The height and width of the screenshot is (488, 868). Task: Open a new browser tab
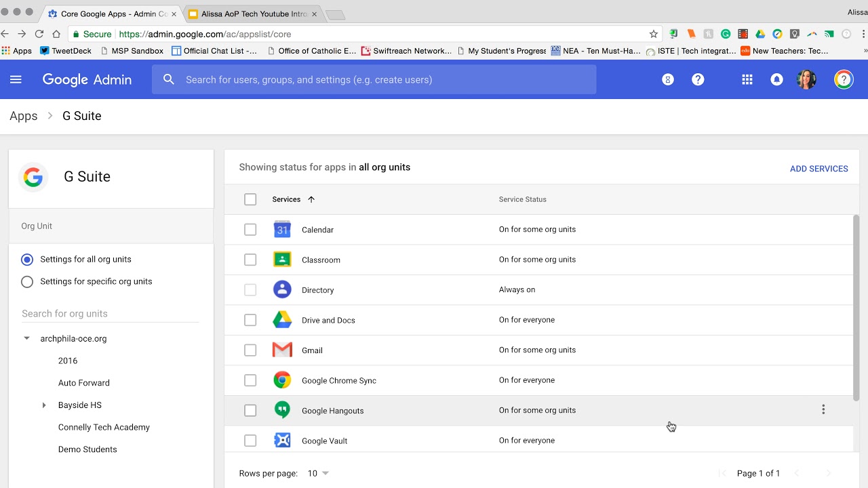tap(335, 14)
